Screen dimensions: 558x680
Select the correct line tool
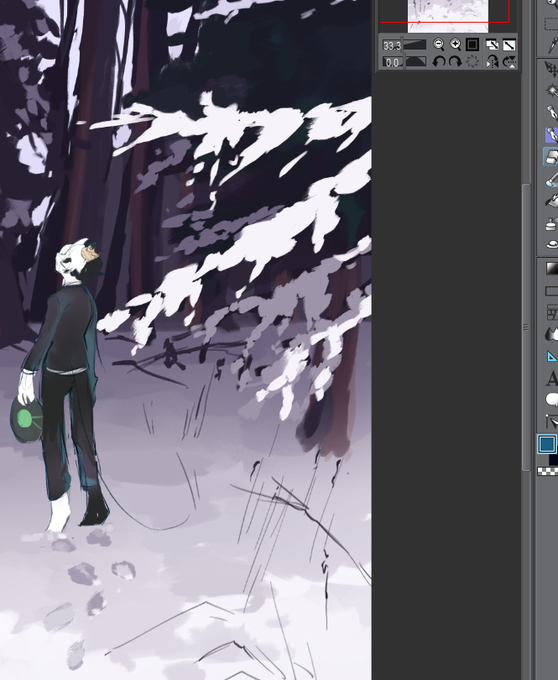(x=551, y=422)
